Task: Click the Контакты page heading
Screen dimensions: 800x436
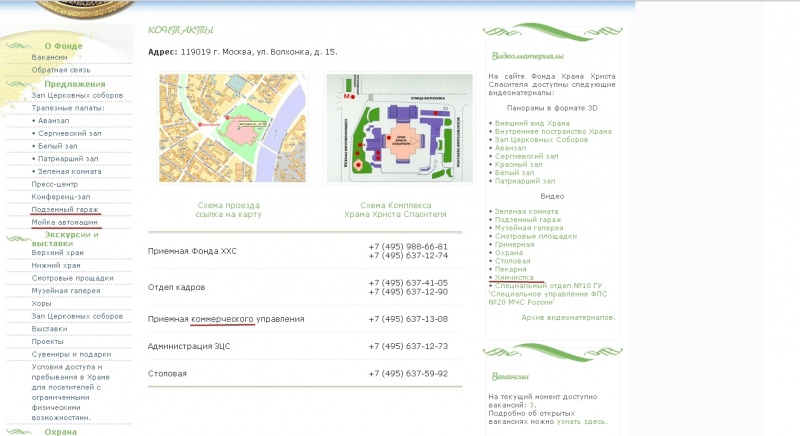Action: (x=181, y=30)
